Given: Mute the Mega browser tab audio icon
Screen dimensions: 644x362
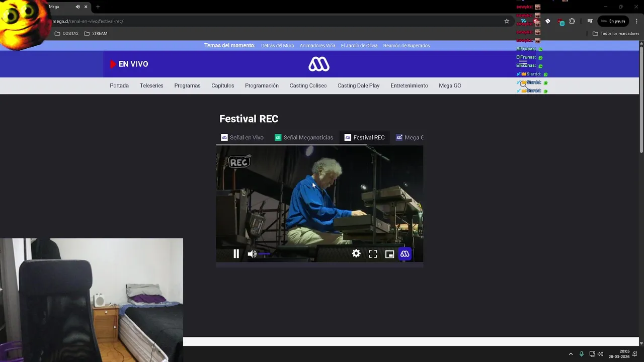Looking at the screenshot, I should pos(77,7).
